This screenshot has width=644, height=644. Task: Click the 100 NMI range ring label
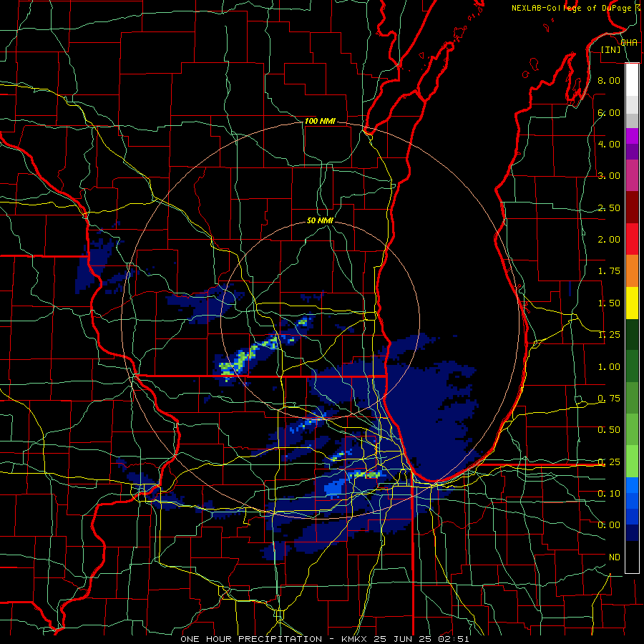coord(320,121)
